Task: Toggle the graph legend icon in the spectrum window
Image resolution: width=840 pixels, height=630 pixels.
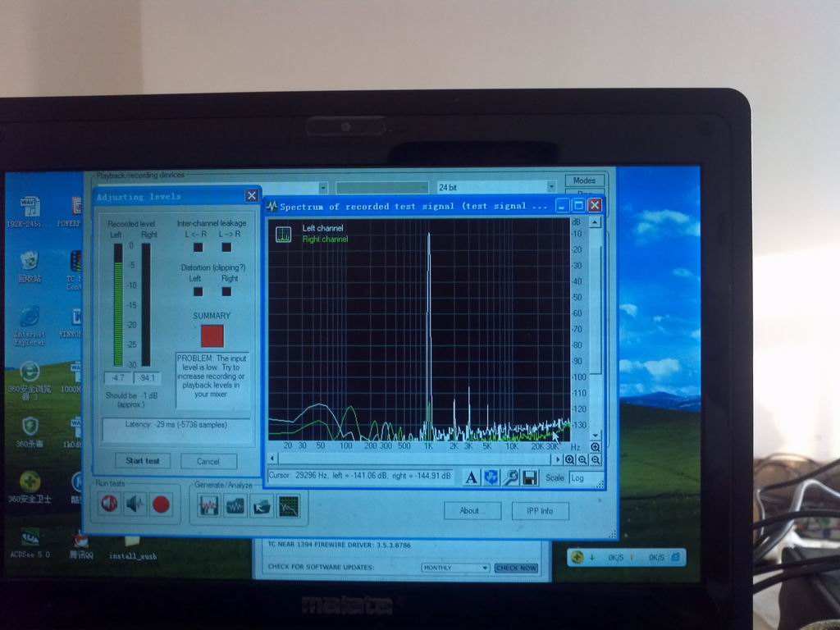Action: click(x=283, y=234)
